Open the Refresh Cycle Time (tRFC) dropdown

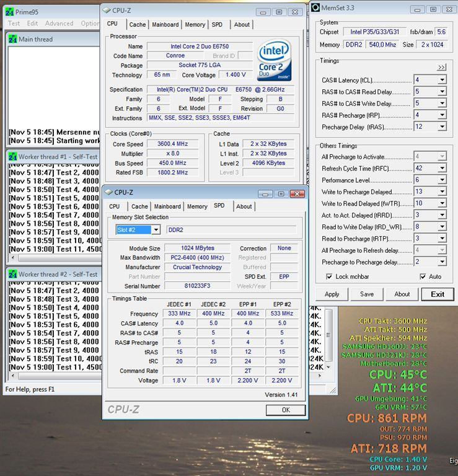(x=443, y=168)
